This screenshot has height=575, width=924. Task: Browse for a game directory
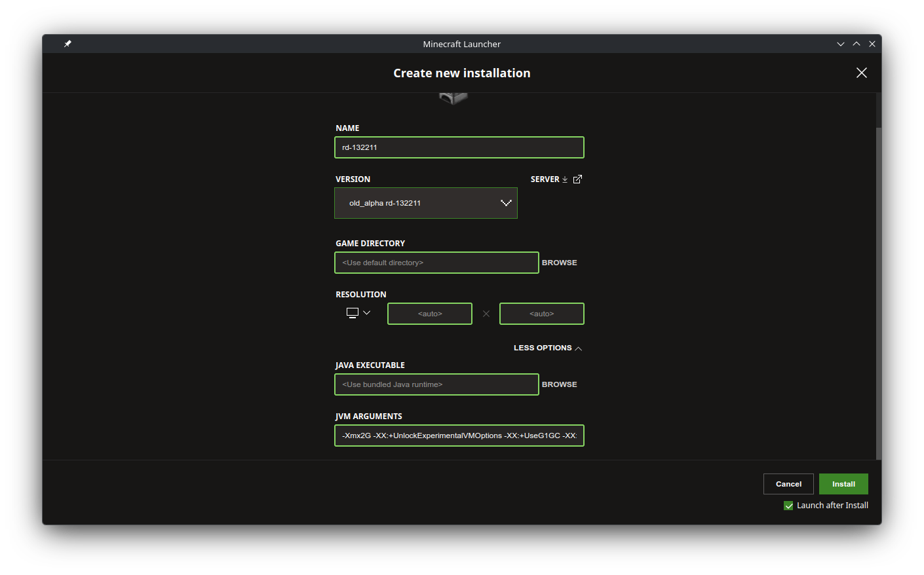[x=560, y=263]
